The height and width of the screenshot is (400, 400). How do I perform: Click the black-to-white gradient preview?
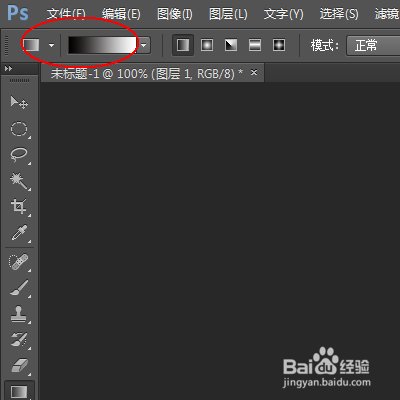click(102, 45)
